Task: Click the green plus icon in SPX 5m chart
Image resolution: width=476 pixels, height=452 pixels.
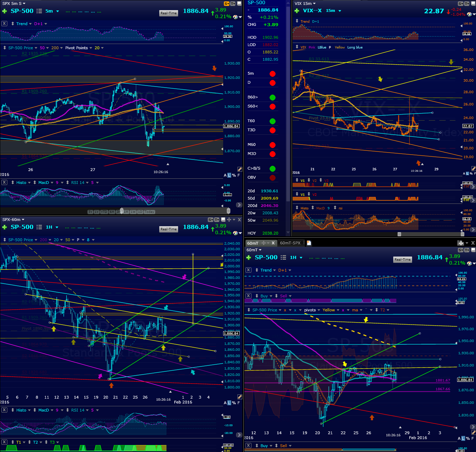Action: [5, 11]
